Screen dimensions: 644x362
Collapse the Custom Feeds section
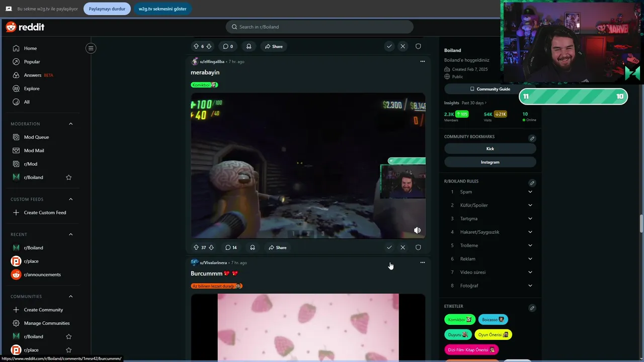[71, 199]
